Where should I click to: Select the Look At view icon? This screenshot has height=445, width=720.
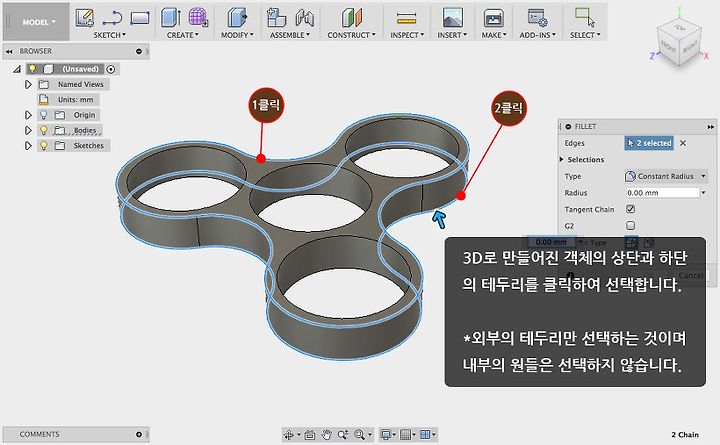(310, 434)
